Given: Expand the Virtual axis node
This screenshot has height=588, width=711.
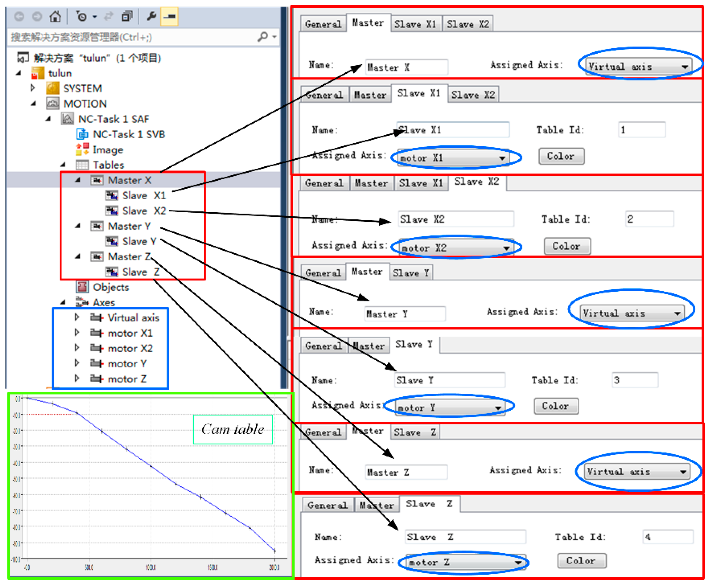Looking at the screenshot, I should 77,317.
